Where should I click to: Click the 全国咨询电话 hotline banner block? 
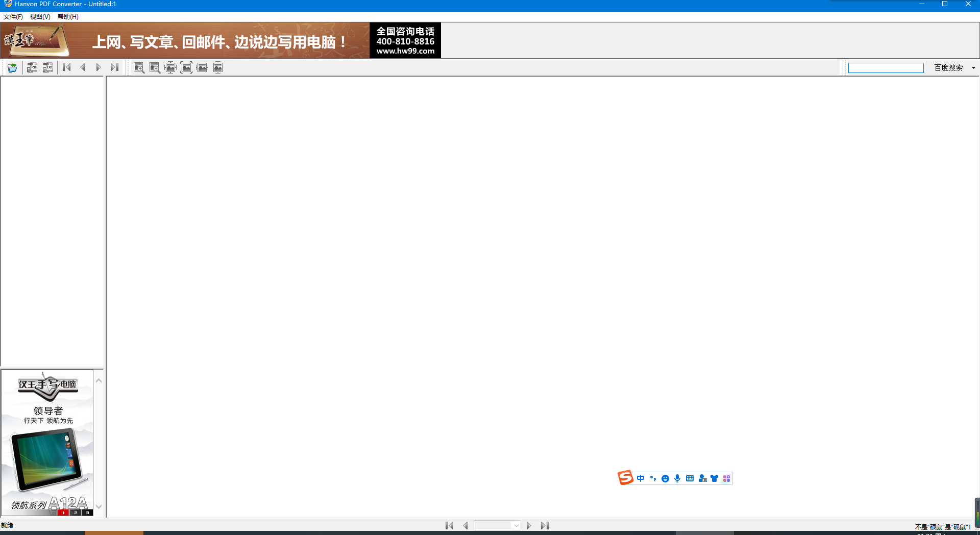pyautogui.click(x=405, y=40)
